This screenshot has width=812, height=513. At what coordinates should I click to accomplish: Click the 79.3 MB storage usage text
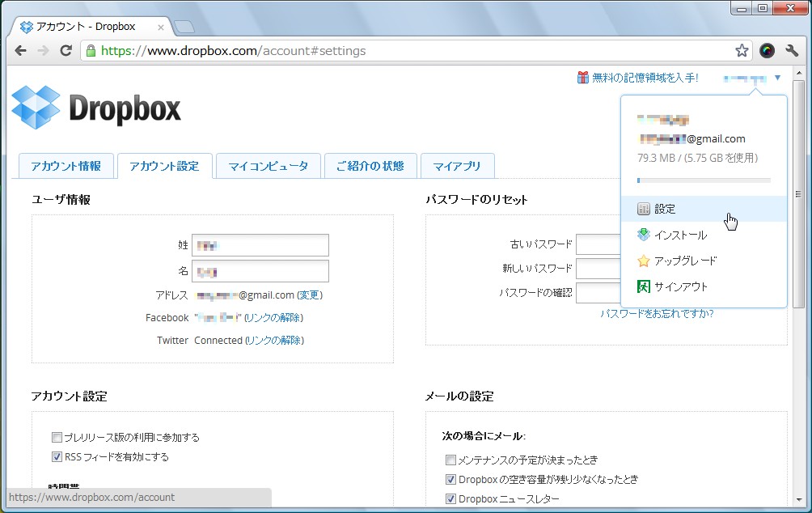[x=697, y=158]
